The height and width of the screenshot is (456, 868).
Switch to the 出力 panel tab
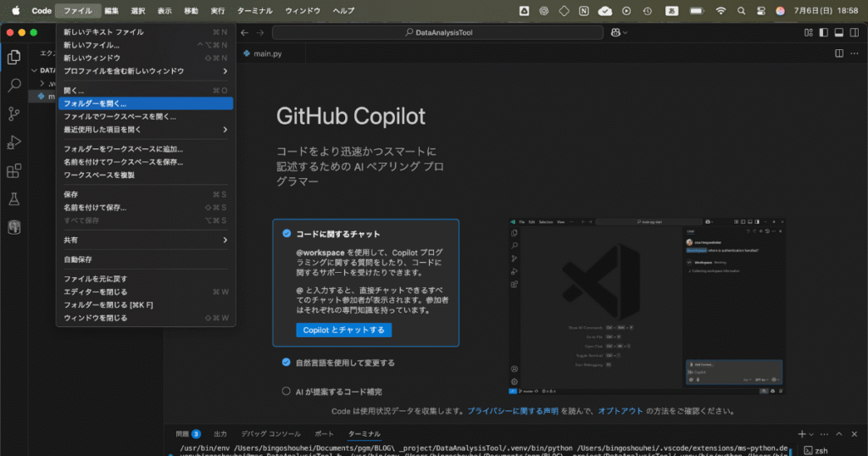click(x=220, y=434)
